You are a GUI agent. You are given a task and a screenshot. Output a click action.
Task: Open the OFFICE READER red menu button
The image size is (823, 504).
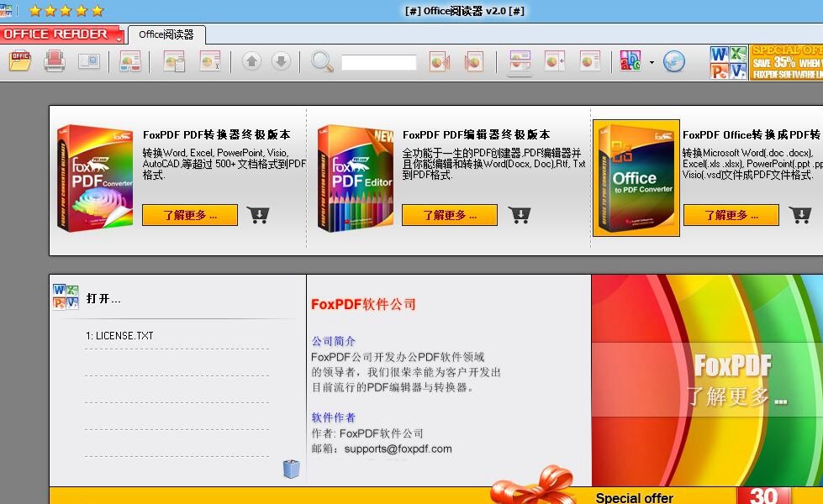(x=61, y=34)
